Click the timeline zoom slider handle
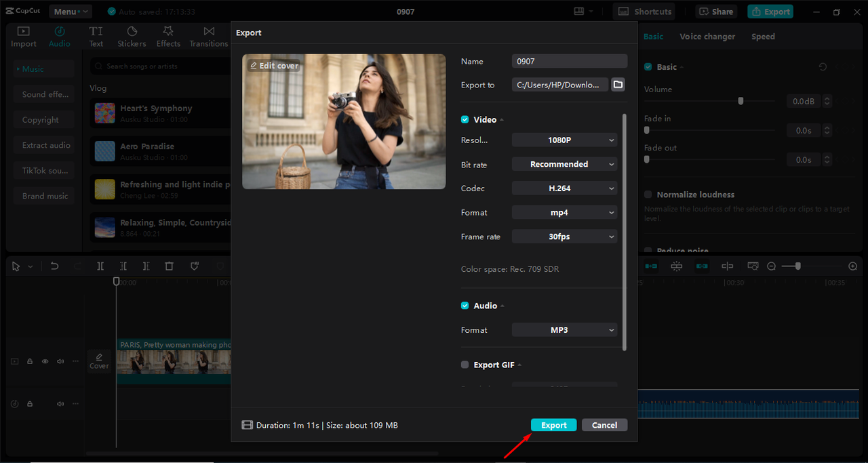 (798, 266)
